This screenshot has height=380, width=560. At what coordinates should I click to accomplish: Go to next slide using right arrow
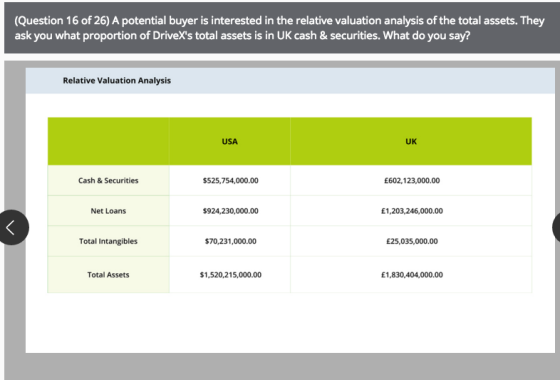(x=556, y=228)
